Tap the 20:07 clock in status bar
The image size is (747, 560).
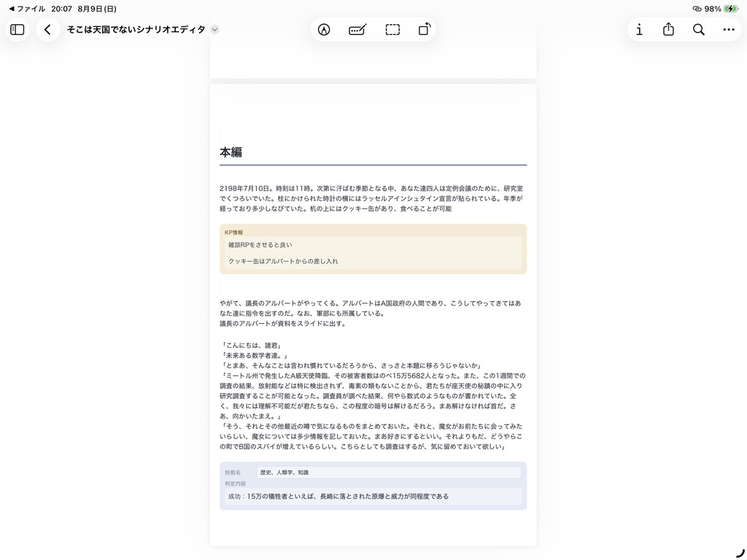click(x=61, y=9)
